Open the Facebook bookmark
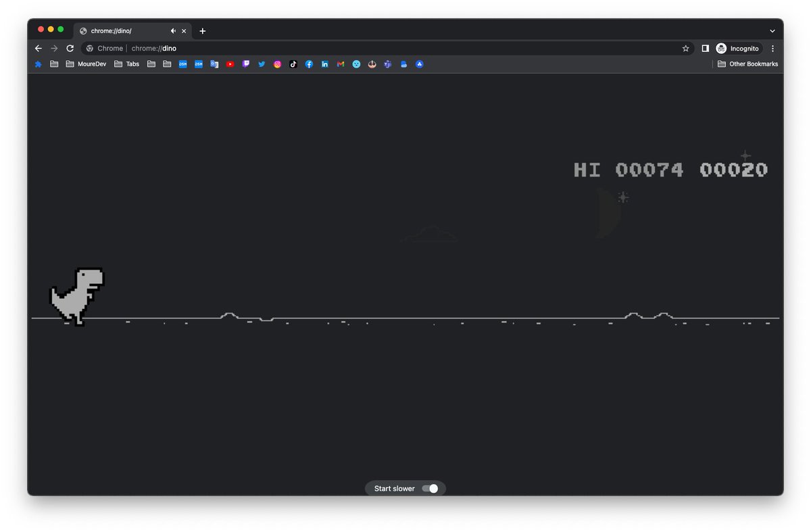This screenshot has height=532, width=811. (309, 64)
